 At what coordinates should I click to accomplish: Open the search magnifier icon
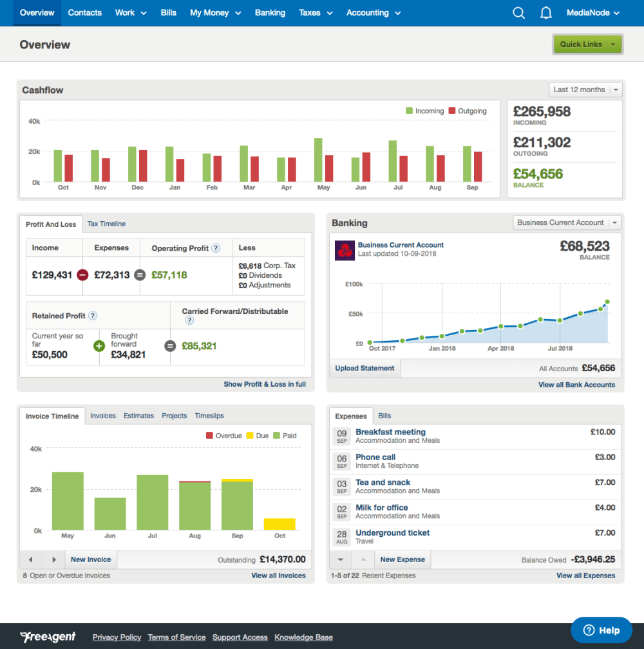tap(518, 12)
